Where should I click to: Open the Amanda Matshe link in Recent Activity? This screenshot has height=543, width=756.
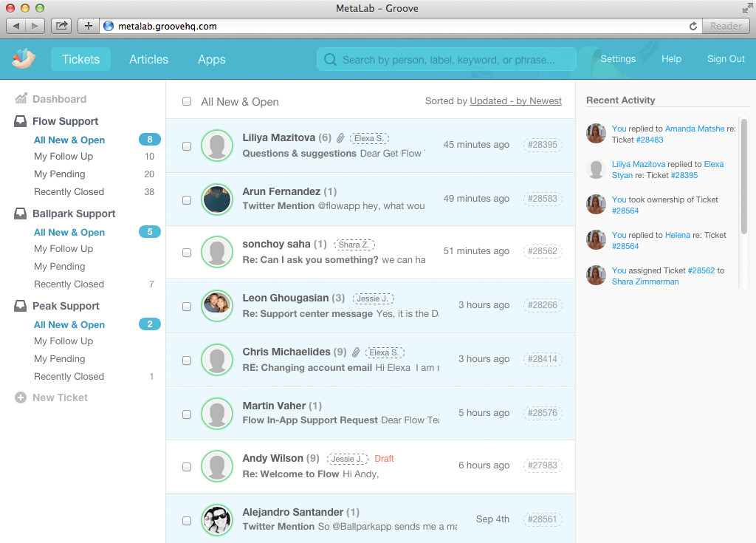pyautogui.click(x=694, y=129)
